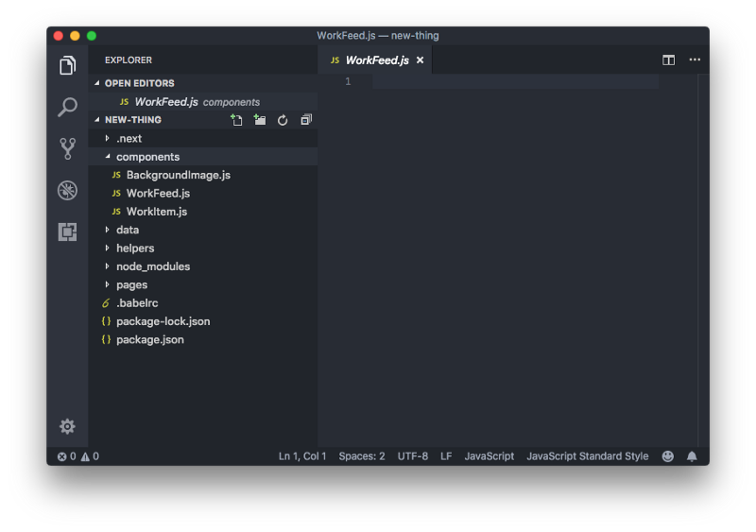Open the Debug view icon
Image resolution: width=756 pixels, height=532 pixels.
click(x=67, y=190)
